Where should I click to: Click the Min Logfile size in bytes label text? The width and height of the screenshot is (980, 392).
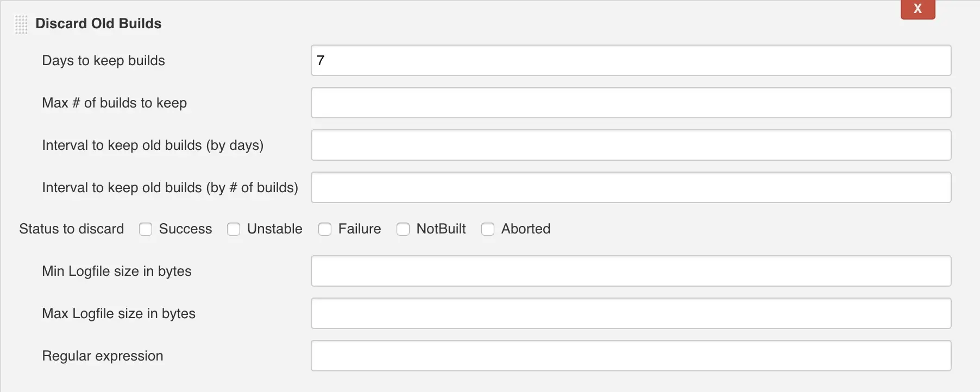click(117, 271)
